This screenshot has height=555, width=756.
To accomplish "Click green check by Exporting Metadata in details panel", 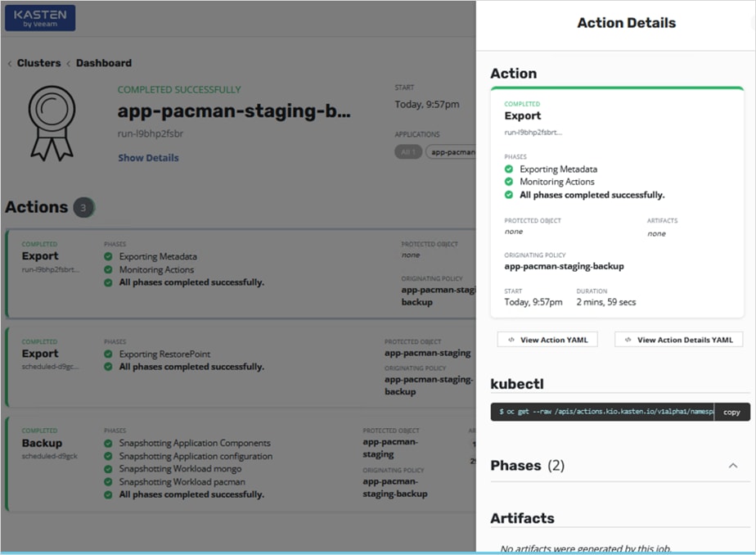I will [509, 169].
